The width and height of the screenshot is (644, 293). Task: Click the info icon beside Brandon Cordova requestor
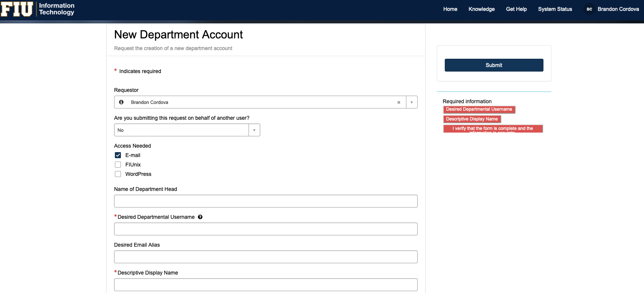click(121, 102)
